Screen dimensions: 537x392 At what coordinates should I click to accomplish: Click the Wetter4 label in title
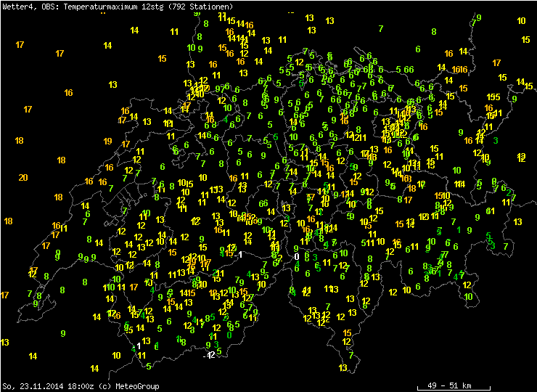[17, 7]
